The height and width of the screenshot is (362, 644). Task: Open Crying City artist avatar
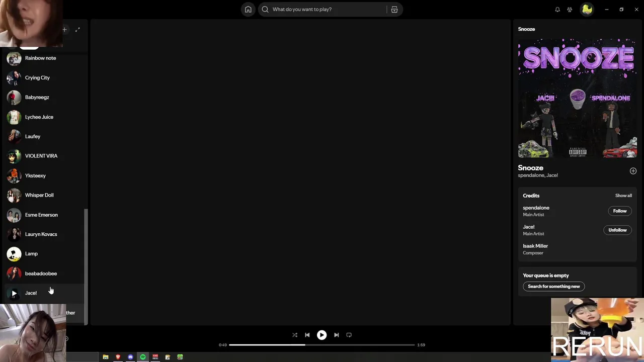click(14, 78)
